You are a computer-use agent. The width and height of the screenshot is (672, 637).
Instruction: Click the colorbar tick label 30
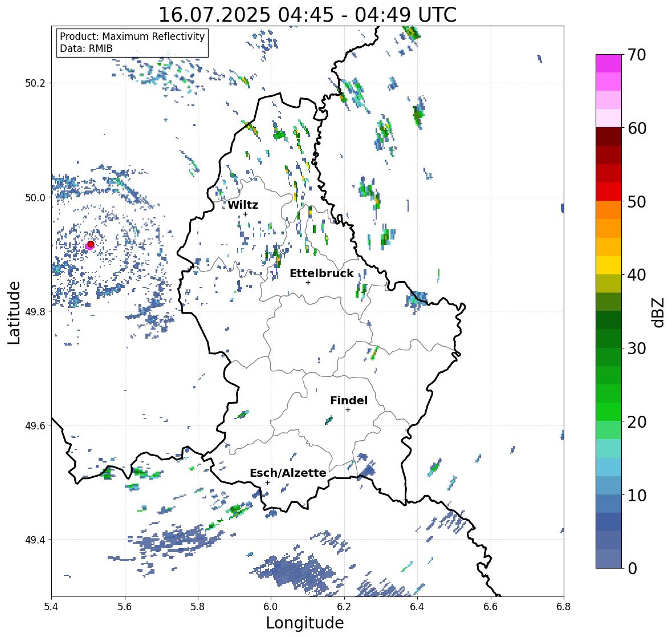(x=637, y=348)
